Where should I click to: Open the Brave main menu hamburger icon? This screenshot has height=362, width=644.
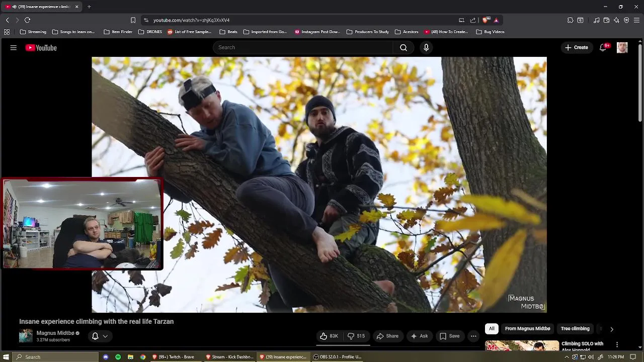pyautogui.click(x=636, y=20)
